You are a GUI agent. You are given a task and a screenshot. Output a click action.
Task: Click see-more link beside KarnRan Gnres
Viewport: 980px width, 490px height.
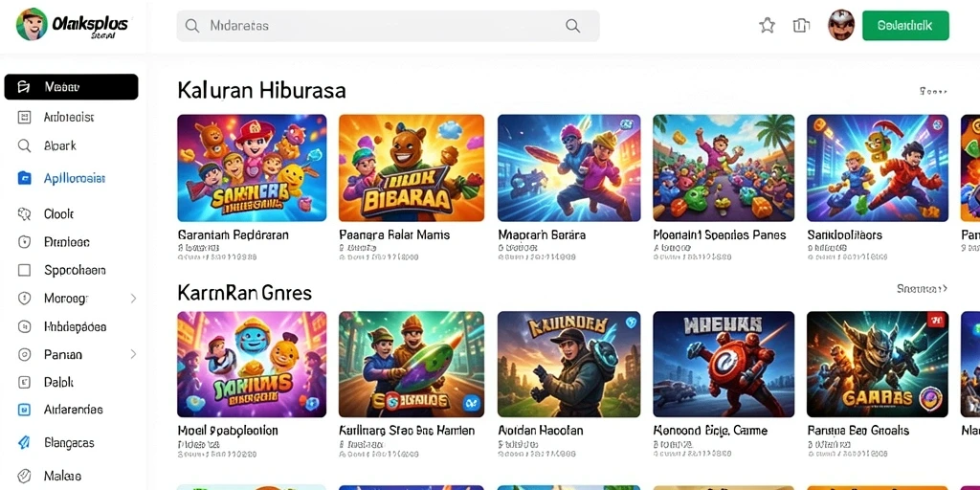point(923,289)
